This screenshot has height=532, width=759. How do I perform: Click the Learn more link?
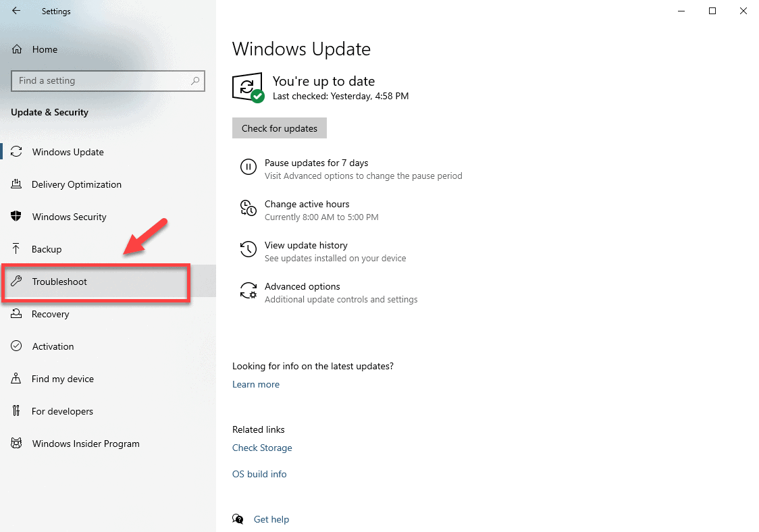coord(255,384)
